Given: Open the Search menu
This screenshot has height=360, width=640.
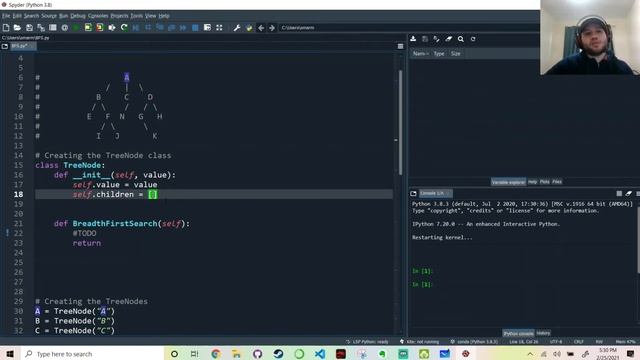Looking at the screenshot, I should pyautogui.click(x=31, y=16).
